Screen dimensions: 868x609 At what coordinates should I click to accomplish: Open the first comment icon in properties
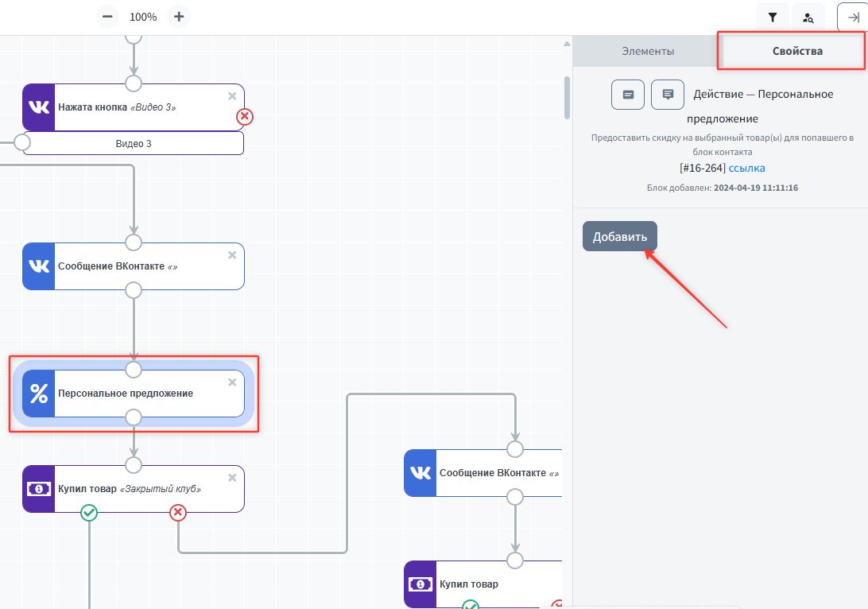coord(628,95)
